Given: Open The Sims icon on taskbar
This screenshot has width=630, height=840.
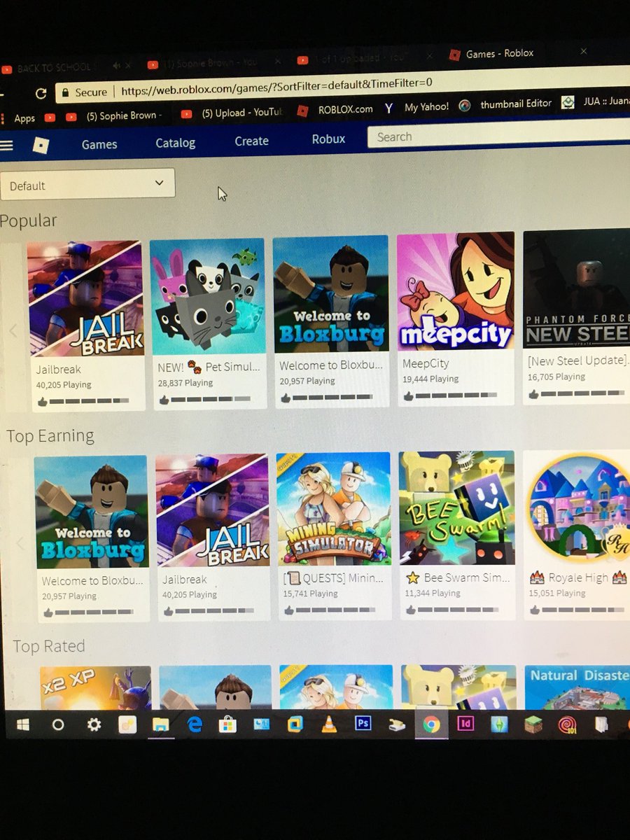Looking at the screenshot, I should [499, 724].
